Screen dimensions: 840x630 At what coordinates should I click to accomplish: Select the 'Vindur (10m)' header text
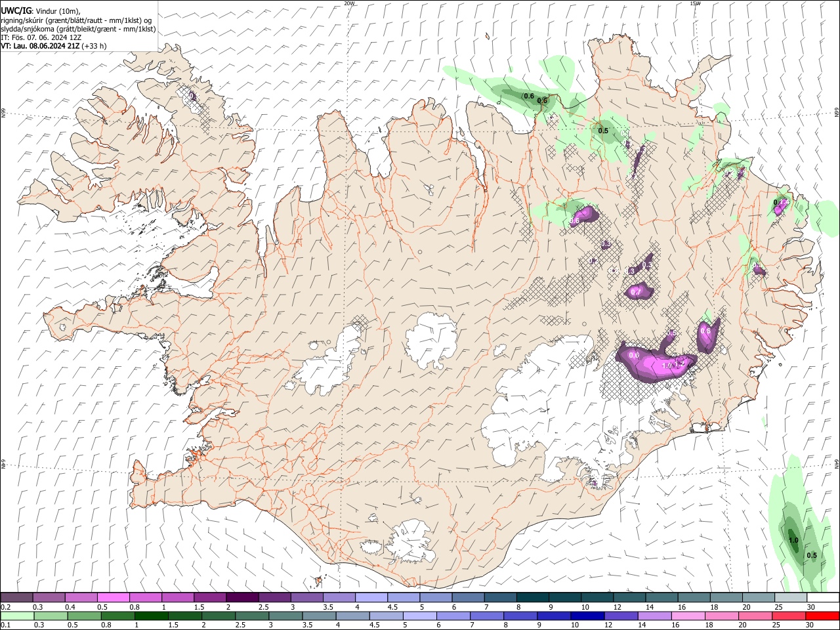[58, 11]
